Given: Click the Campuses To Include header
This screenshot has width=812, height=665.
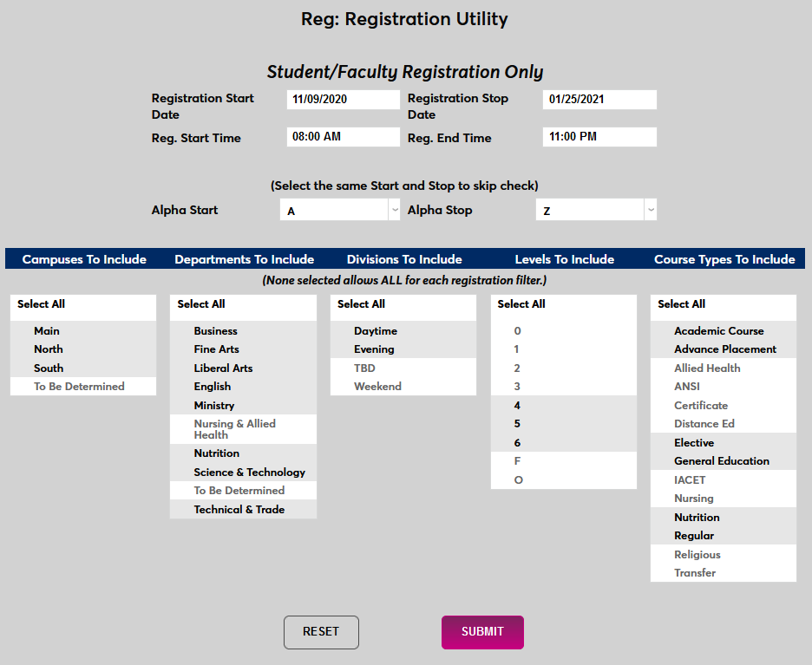Looking at the screenshot, I should (x=83, y=258).
